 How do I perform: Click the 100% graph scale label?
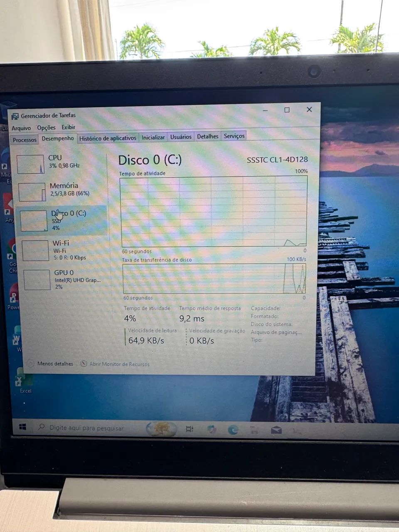click(301, 171)
